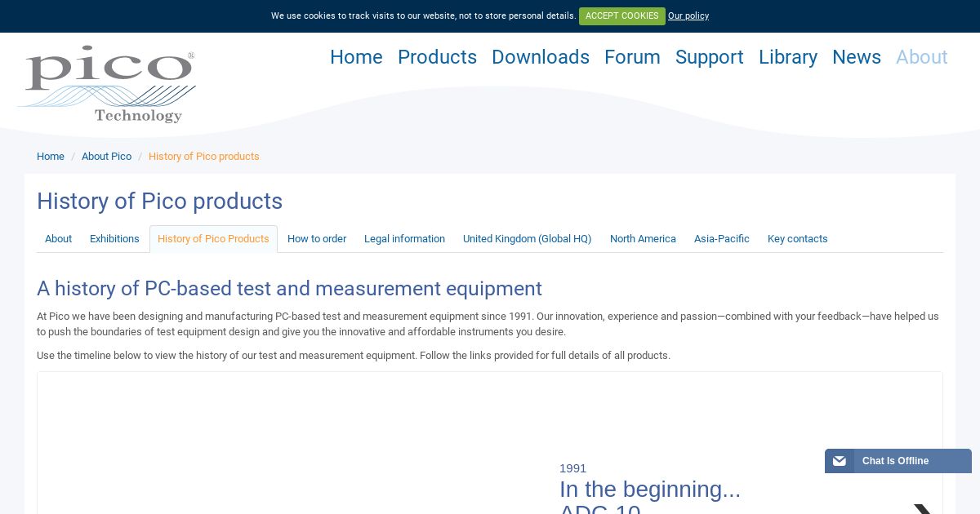The height and width of the screenshot is (514, 980).
Task: Click the timeline next arrow
Action: (x=923, y=509)
